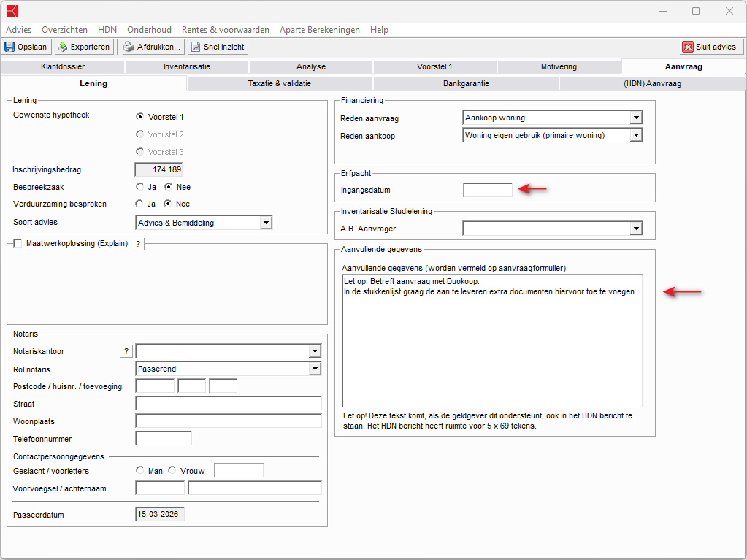Open the Advies menu
Viewport: 747px width, 560px height.
[18, 29]
